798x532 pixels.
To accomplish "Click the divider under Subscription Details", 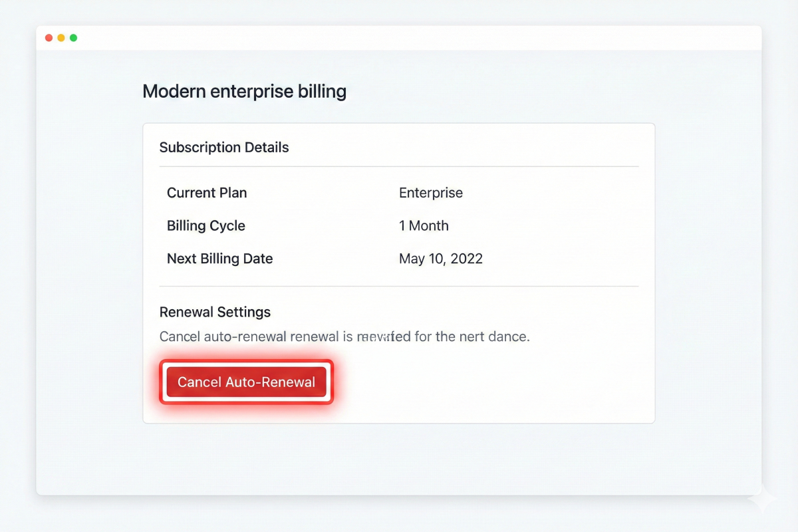I will [x=399, y=166].
